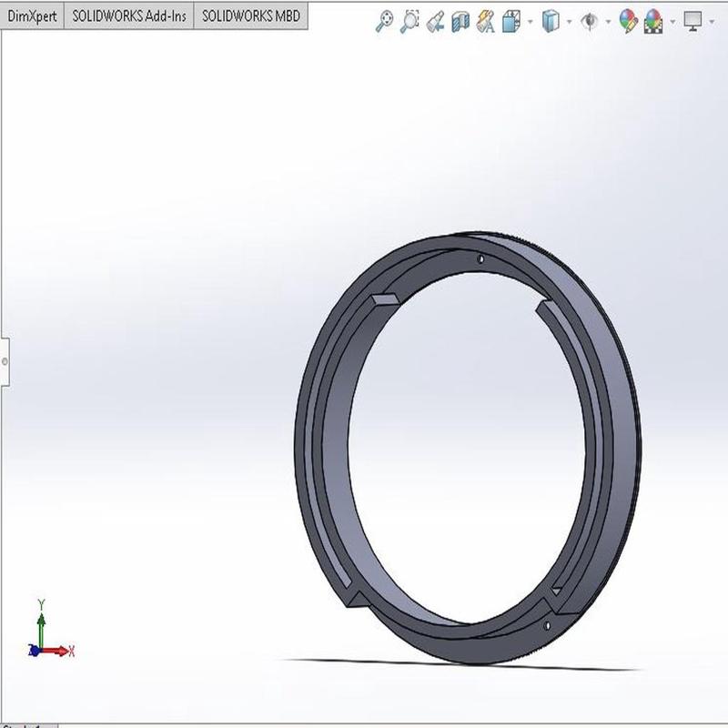Switch to SOLIDWORKS Add-Ins tab
The image size is (728, 728).
tap(129, 16)
